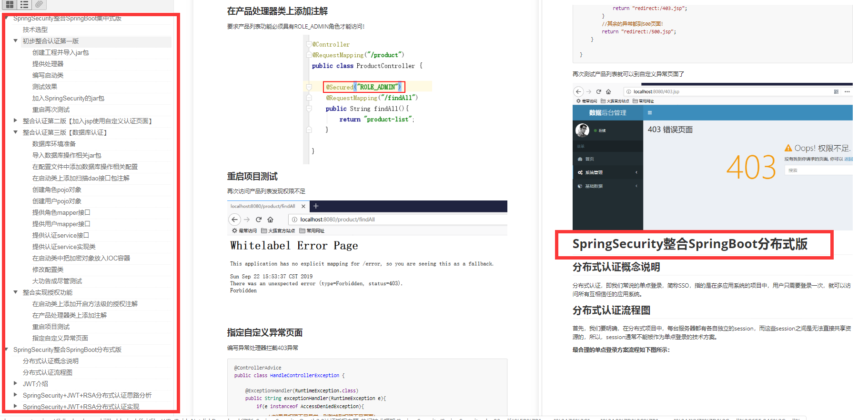The height and width of the screenshot is (420, 868).
Task: Click the localhost:8080/product/findAll address bar
Action: (x=397, y=220)
